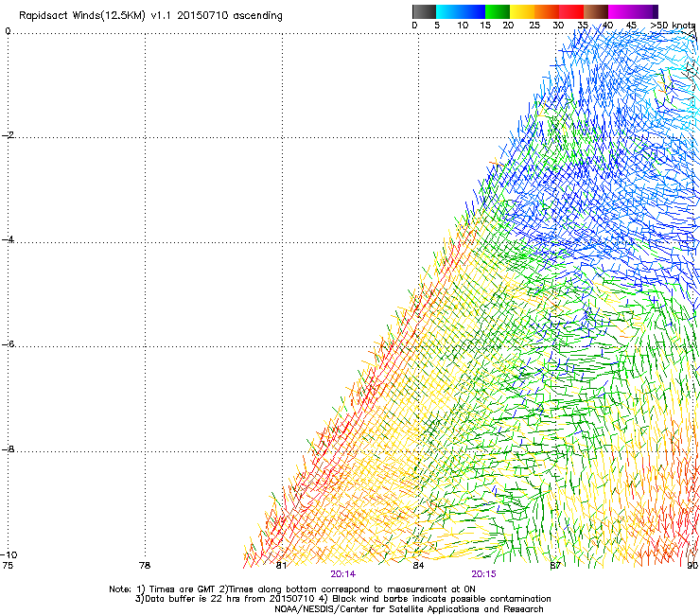Click the cyan 5-10 knots legend color
Screen dimensions: 700x615
click(448, 11)
